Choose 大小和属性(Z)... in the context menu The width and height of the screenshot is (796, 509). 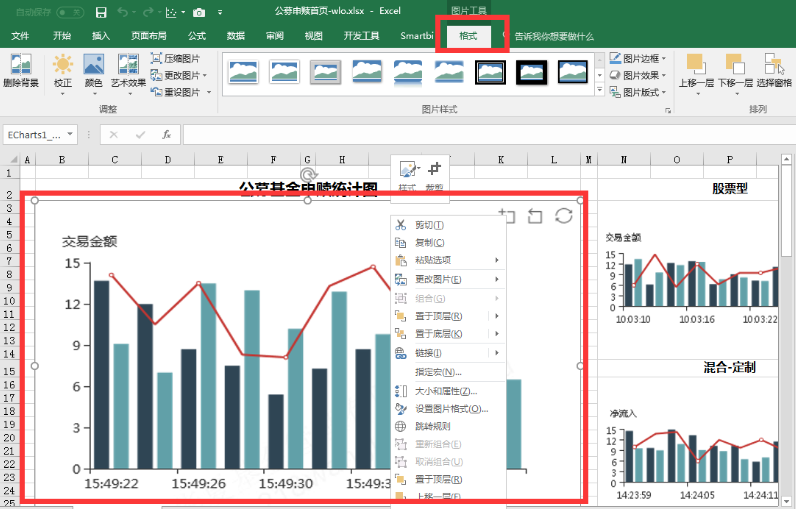click(x=449, y=391)
